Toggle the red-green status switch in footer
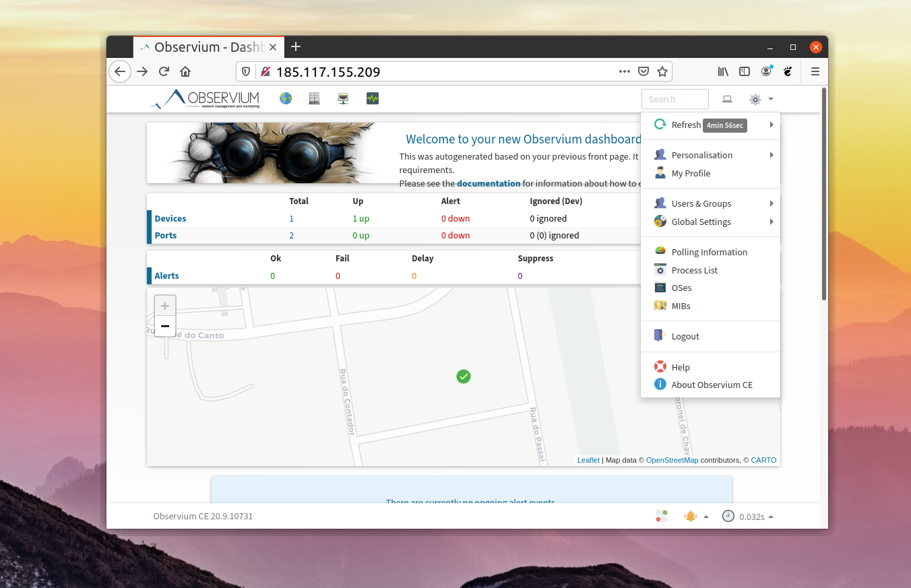The height and width of the screenshot is (588, 911). (x=662, y=517)
